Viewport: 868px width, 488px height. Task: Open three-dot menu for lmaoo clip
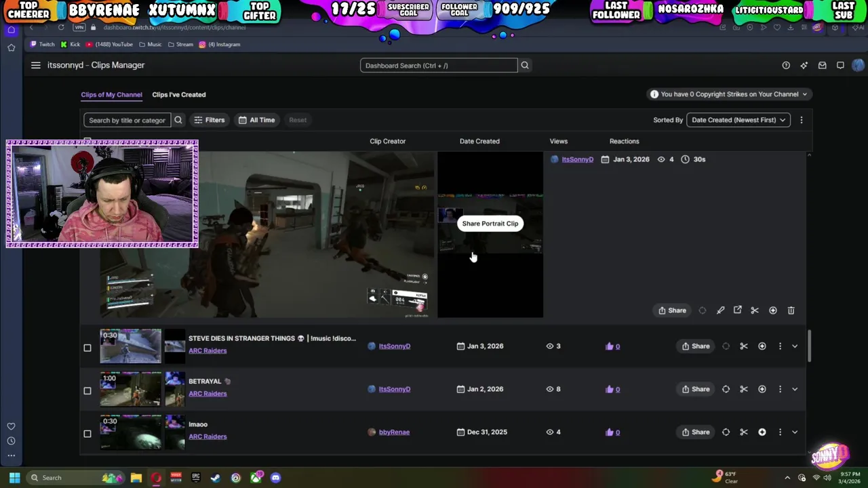click(780, 432)
